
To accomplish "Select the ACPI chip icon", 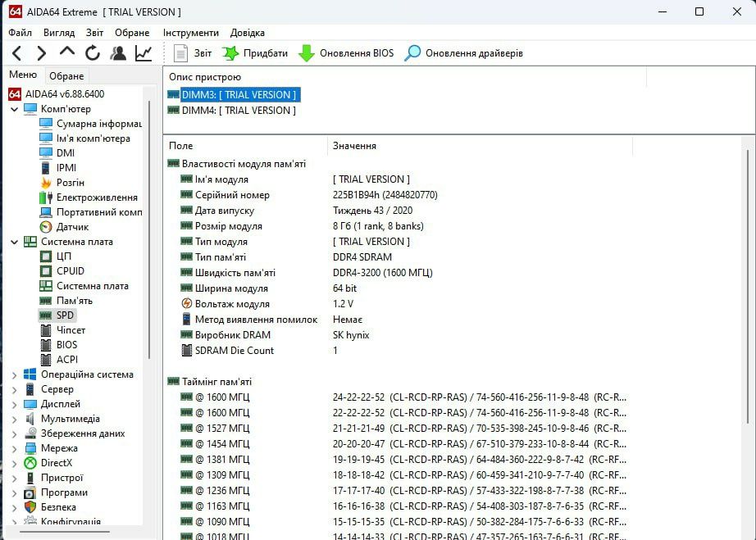I will pos(46,360).
